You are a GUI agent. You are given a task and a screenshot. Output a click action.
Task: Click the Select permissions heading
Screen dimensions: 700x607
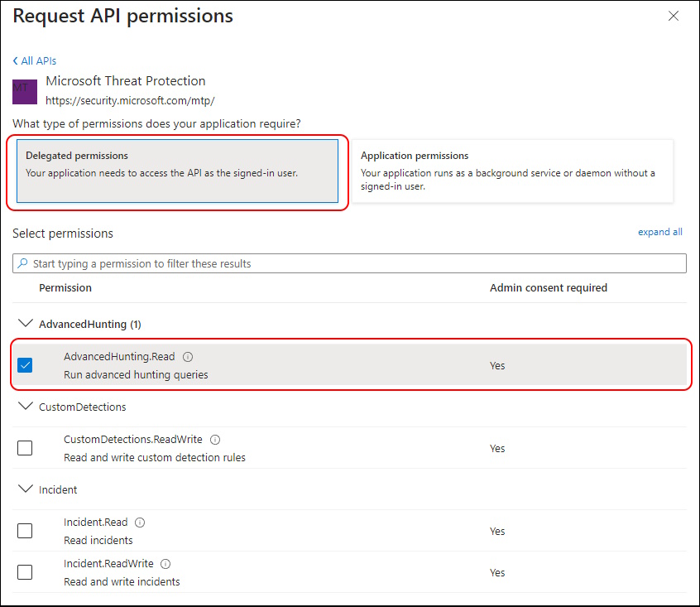[63, 234]
